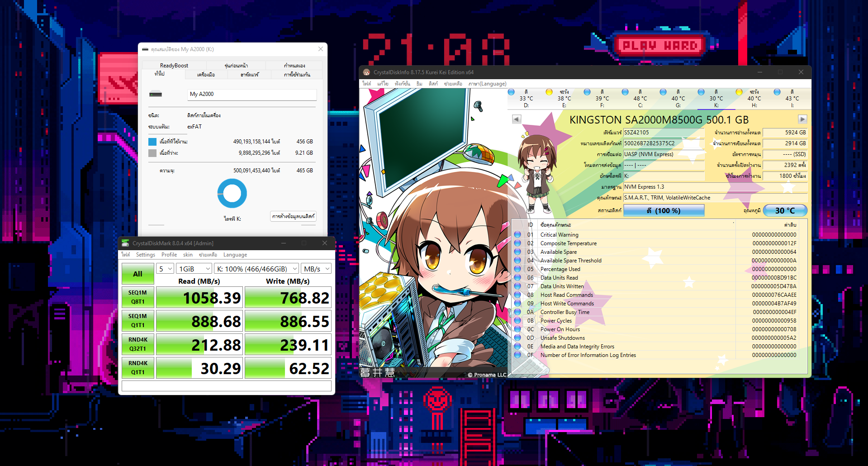Click health status button ดี (100 %)
Viewport: 868px width, 466px height.
click(664, 211)
